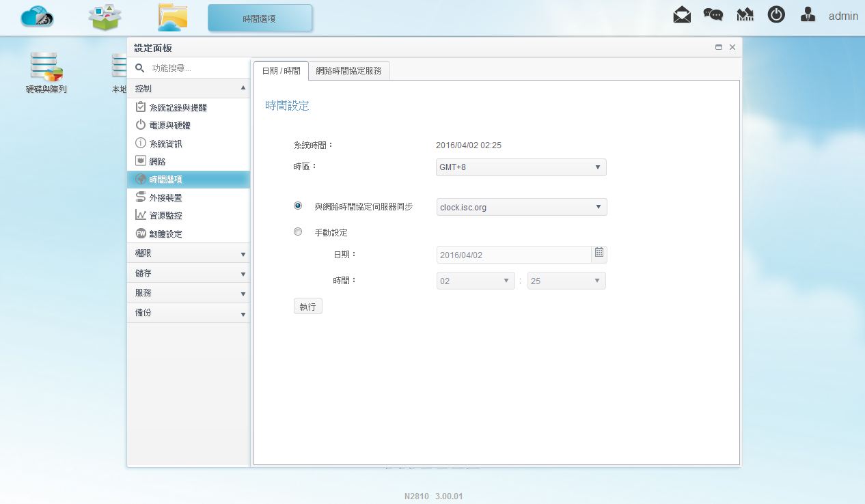Open 系統資訊 in sidebar
The width and height of the screenshot is (865, 504).
point(189,143)
